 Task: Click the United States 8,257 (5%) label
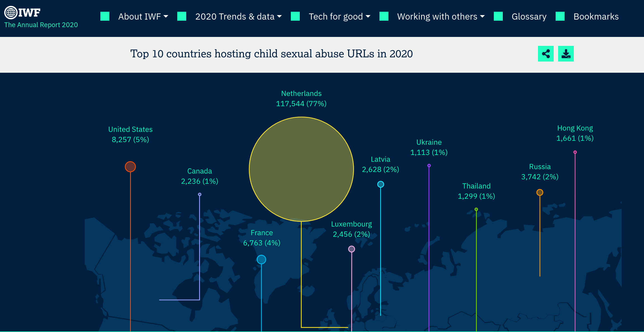point(130,134)
